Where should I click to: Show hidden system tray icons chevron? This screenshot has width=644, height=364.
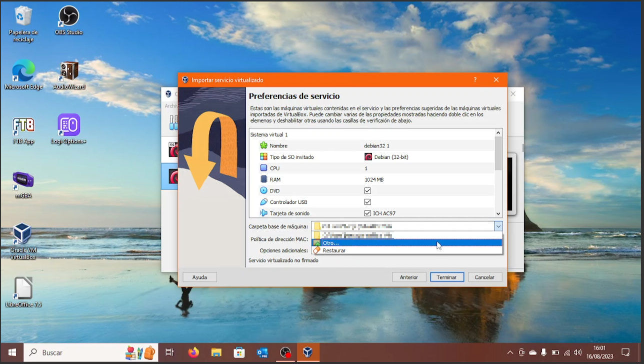pyautogui.click(x=510, y=352)
